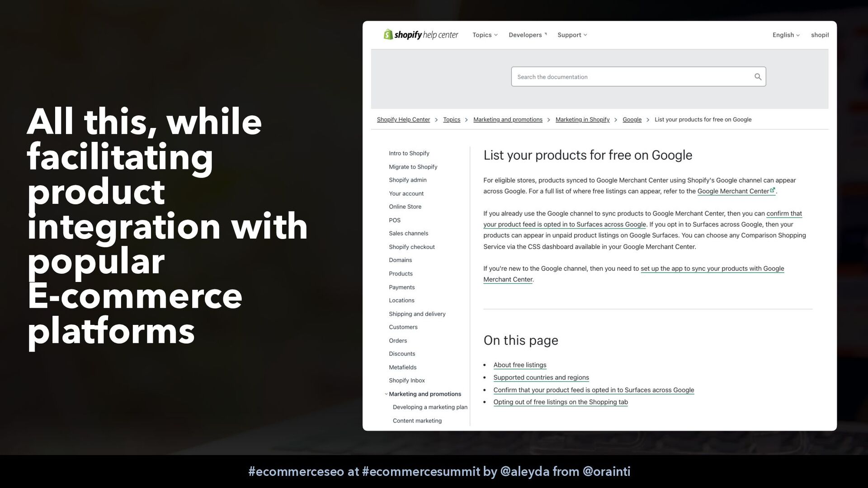Open the English language selector
Viewport: 868px width, 488px height.
pos(786,35)
